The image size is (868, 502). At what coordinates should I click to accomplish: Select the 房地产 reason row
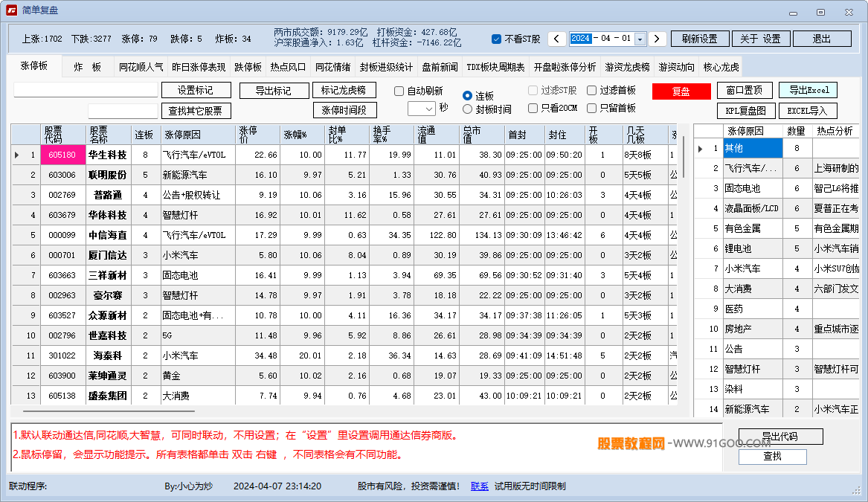[777, 329]
